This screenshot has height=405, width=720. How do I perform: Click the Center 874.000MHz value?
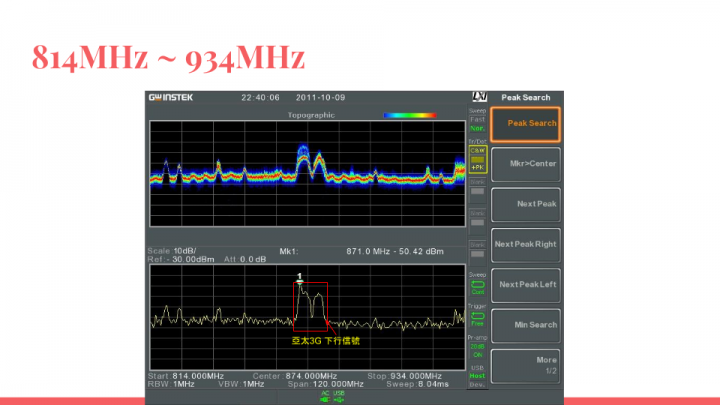[x=311, y=376]
